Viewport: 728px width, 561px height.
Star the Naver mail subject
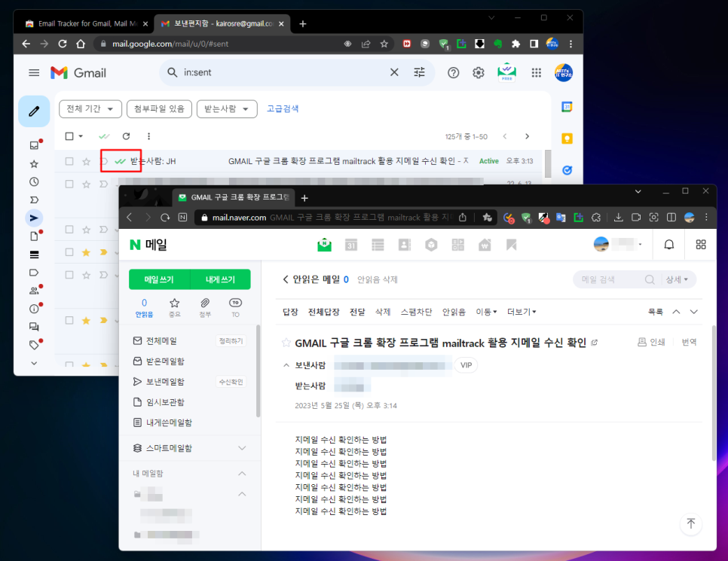coord(286,343)
